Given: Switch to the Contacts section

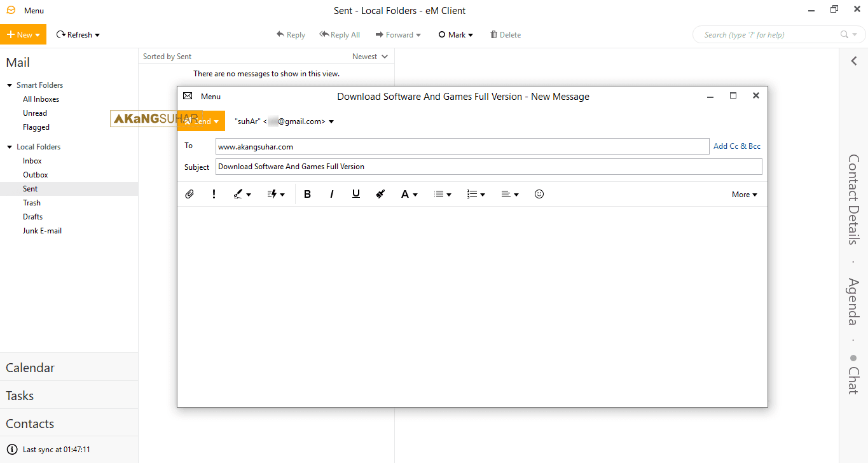Looking at the screenshot, I should coord(69,424).
